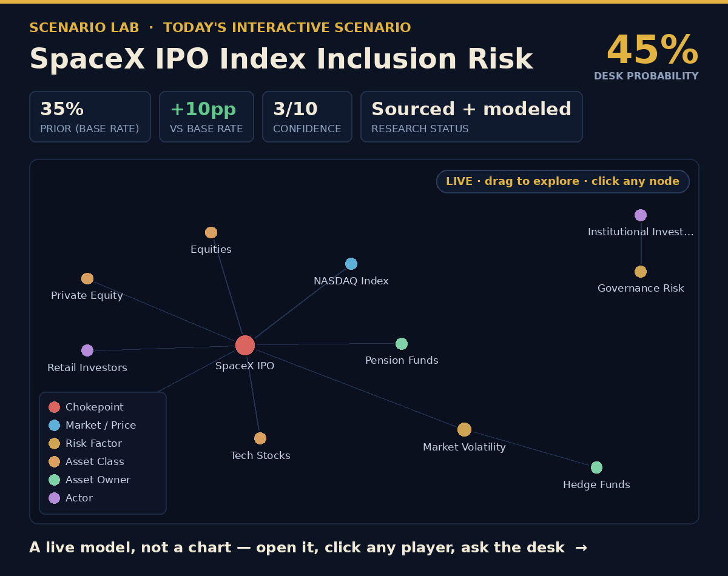The image size is (728, 576).
Task: Click the Actor legend purple swatch
Action: [54, 498]
